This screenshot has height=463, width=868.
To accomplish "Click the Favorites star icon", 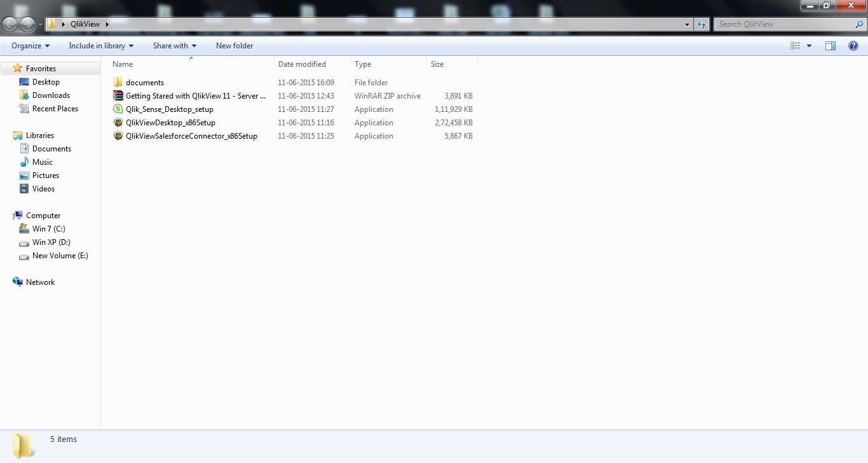I will (18, 68).
